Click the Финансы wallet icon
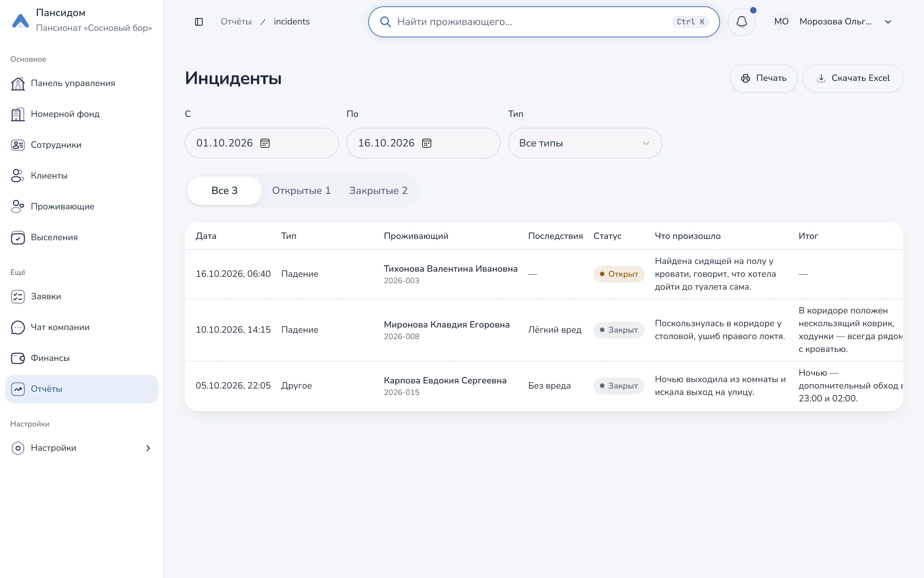Image resolution: width=924 pixels, height=578 pixels. [x=18, y=358]
